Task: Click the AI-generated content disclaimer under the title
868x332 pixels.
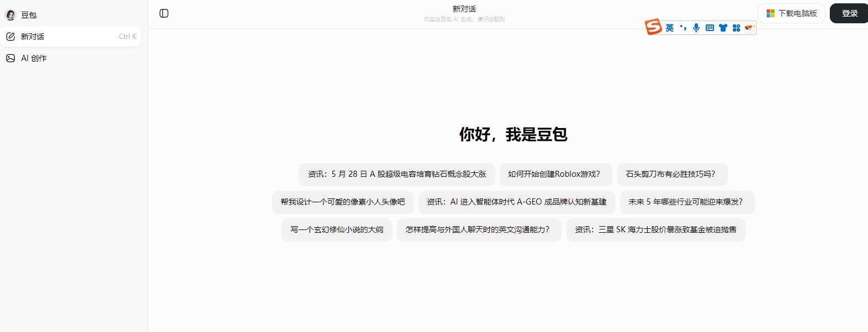Action: tap(464, 19)
